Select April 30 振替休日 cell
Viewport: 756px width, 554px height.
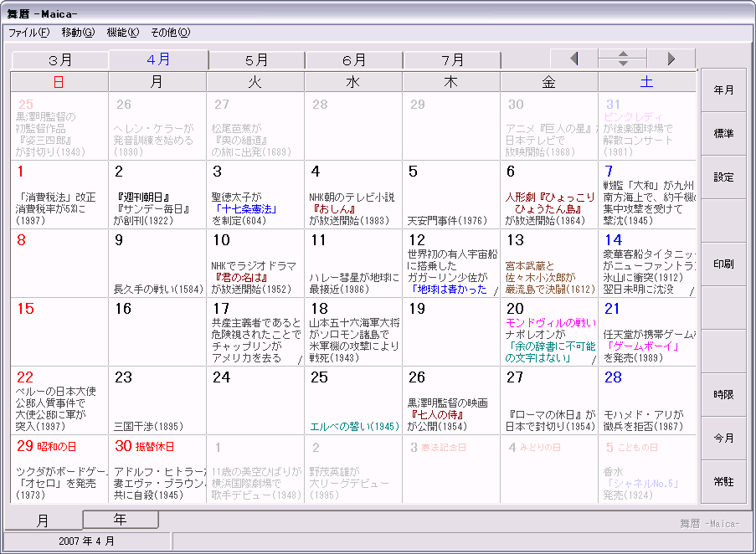[x=157, y=469]
